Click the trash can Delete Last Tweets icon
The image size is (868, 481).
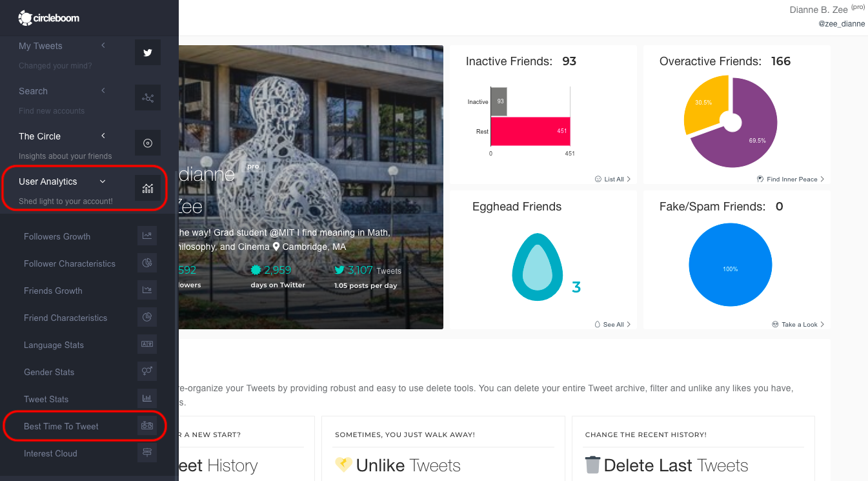(x=592, y=466)
